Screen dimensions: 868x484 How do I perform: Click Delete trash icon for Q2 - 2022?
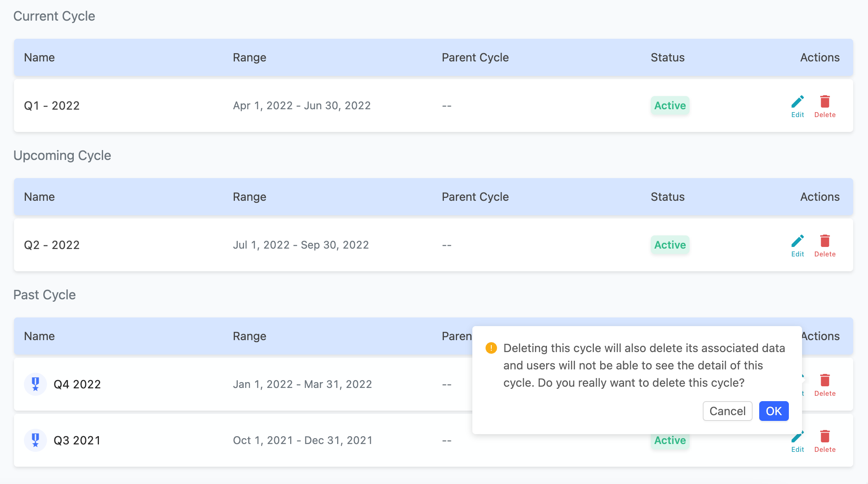click(825, 241)
